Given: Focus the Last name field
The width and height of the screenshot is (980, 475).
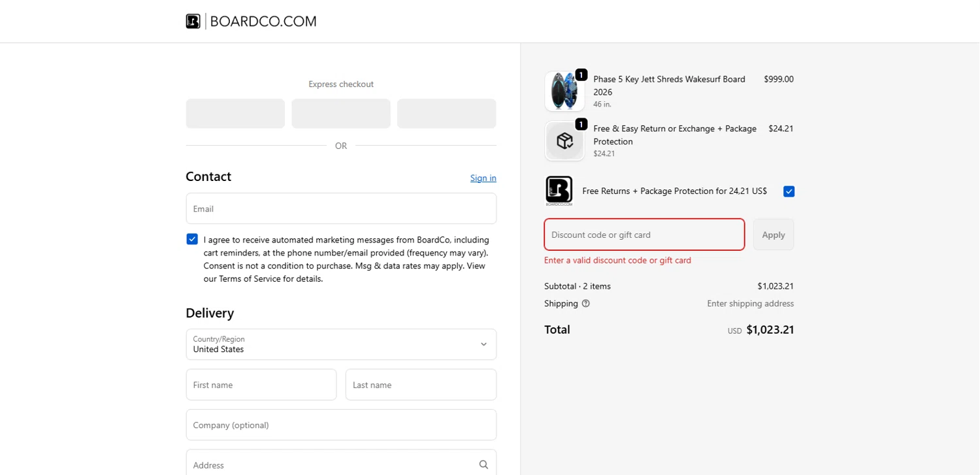Looking at the screenshot, I should [x=421, y=385].
